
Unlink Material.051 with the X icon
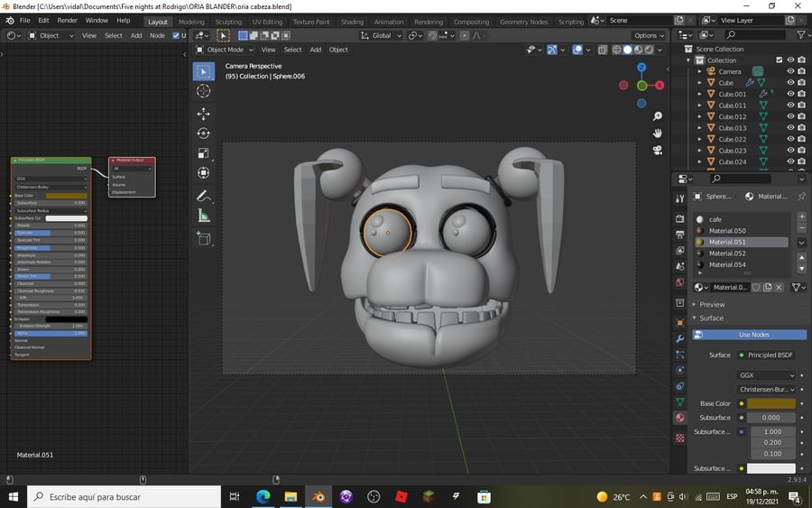pos(779,287)
